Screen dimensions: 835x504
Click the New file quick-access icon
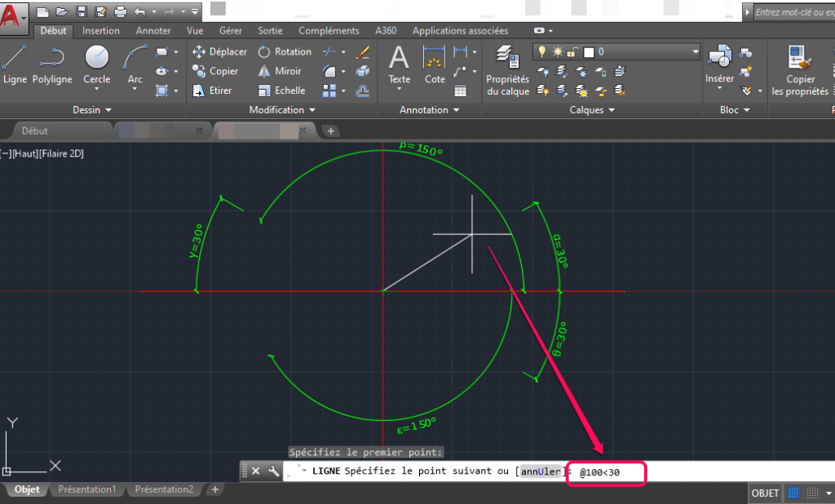tap(42, 11)
